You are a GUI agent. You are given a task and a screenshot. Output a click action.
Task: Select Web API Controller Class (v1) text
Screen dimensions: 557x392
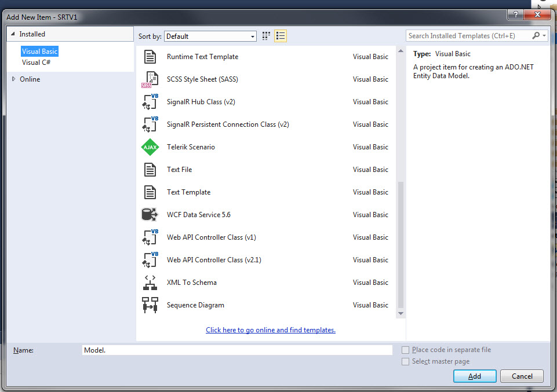pos(212,237)
